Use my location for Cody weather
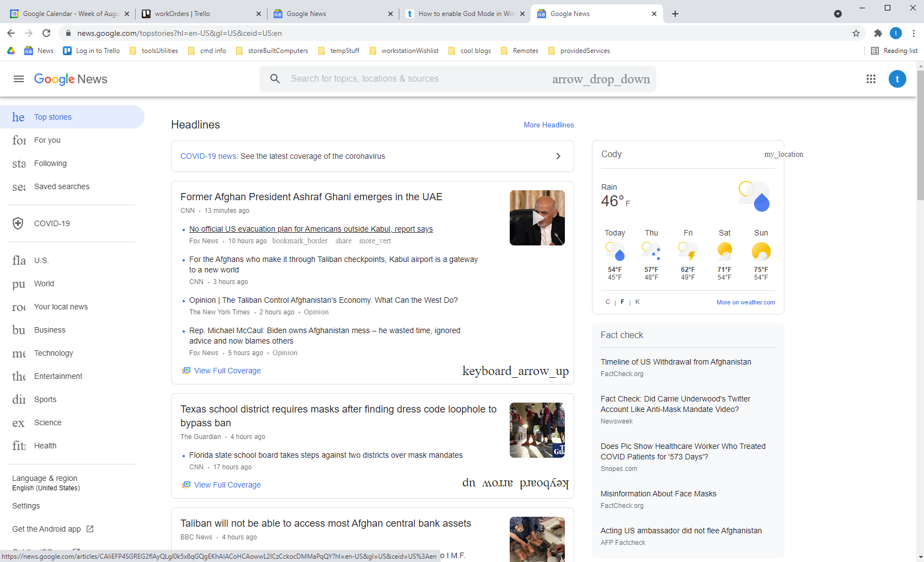This screenshot has height=562, width=924. point(783,154)
